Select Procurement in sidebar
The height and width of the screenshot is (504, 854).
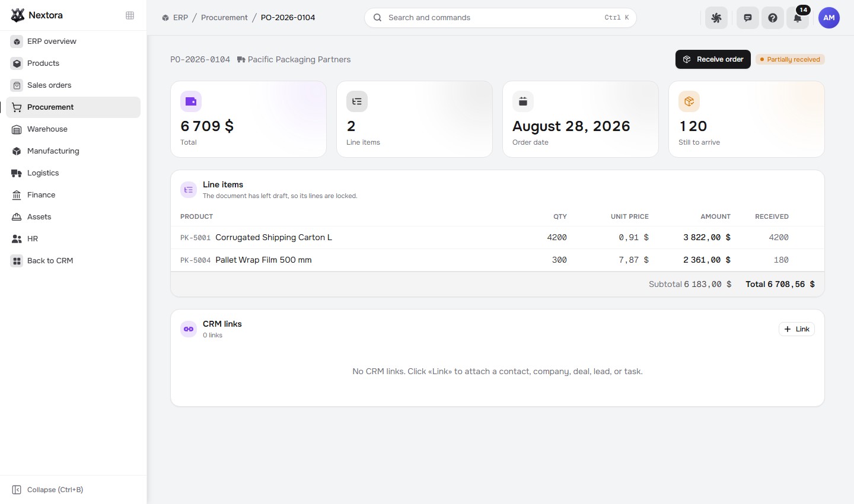pos(74,107)
